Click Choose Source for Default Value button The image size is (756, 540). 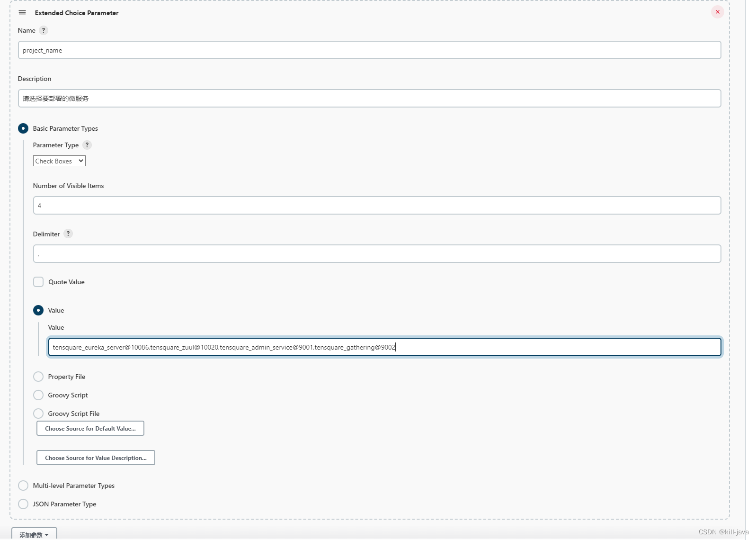point(90,429)
